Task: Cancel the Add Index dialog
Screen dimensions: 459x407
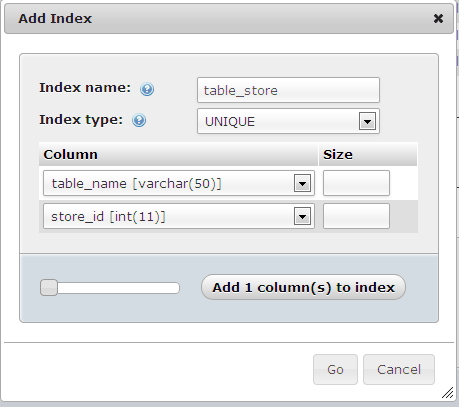Action: point(399,369)
